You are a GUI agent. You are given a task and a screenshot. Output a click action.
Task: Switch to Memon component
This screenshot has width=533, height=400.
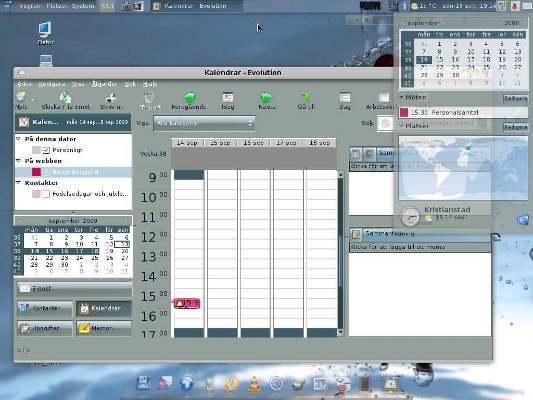[104, 328]
